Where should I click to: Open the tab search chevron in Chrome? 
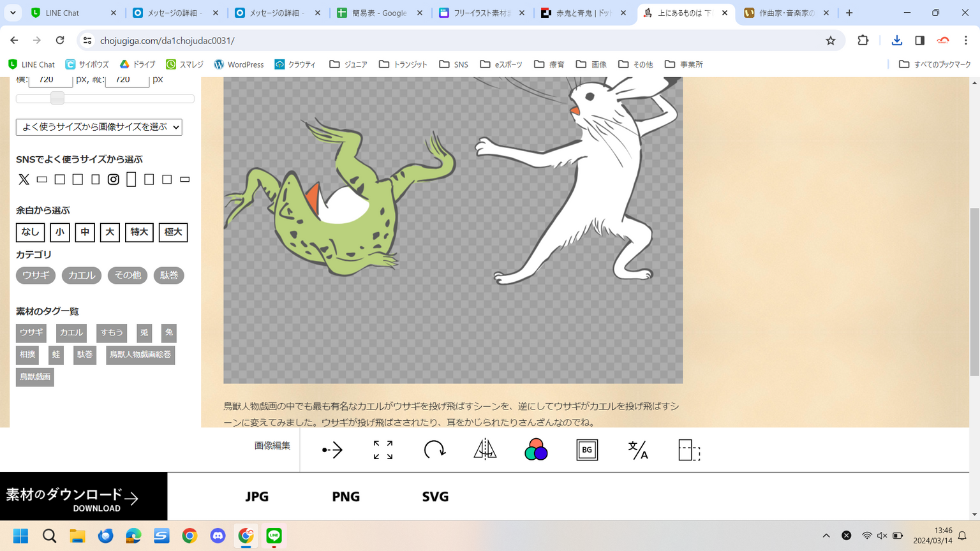13,13
